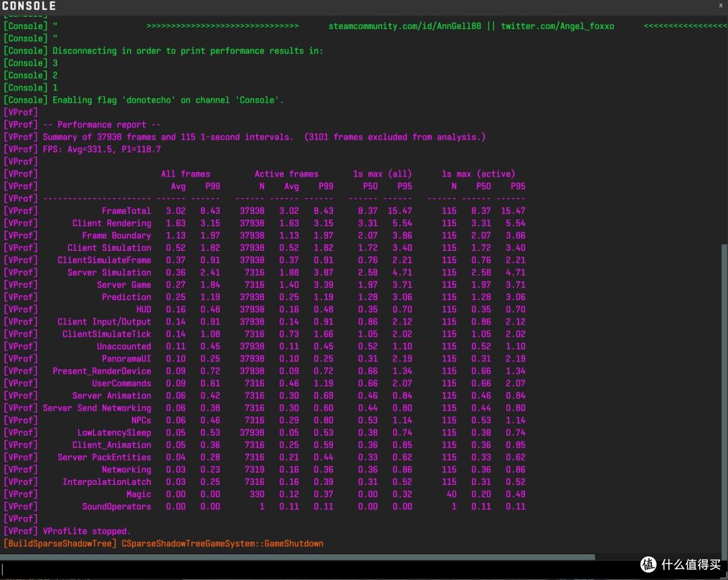Click the Client Input/Output row label

tap(104, 321)
